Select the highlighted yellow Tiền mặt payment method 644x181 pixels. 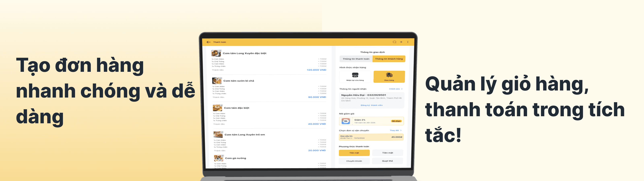tap(354, 153)
